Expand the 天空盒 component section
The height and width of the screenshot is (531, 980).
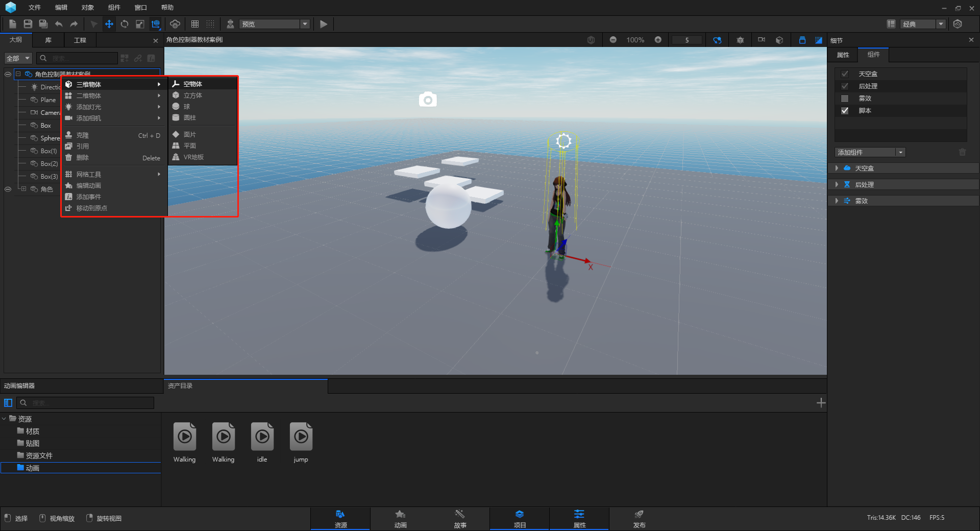coord(837,168)
